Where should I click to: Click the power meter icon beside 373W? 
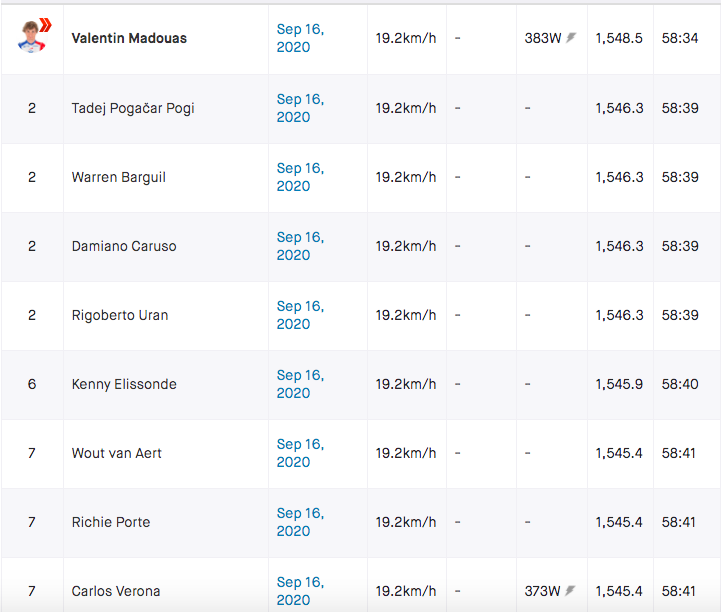pyautogui.click(x=572, y=591)
